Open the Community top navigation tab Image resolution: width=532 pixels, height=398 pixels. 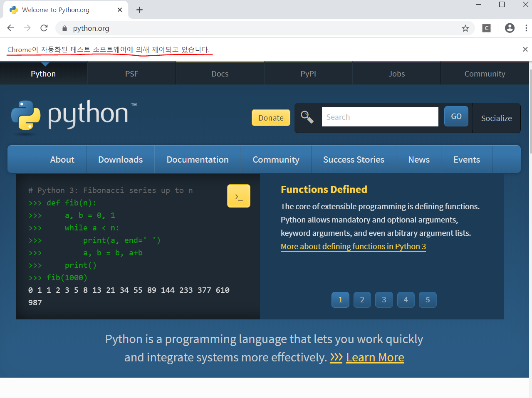(485, 74)
